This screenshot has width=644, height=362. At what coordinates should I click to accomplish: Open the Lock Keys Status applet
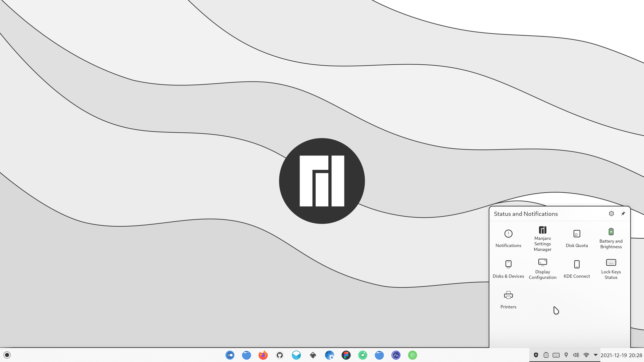click(x=611, y=269)
